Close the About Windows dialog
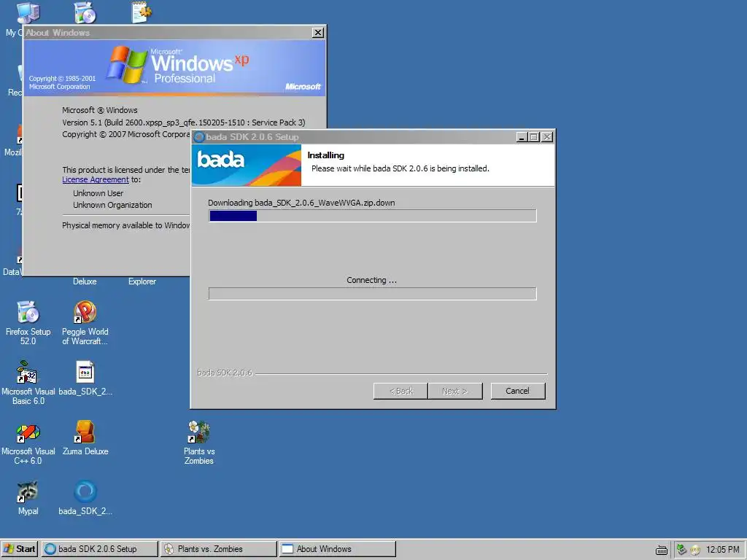This screenshot has width=747, height=560. [x=318, y=32]
